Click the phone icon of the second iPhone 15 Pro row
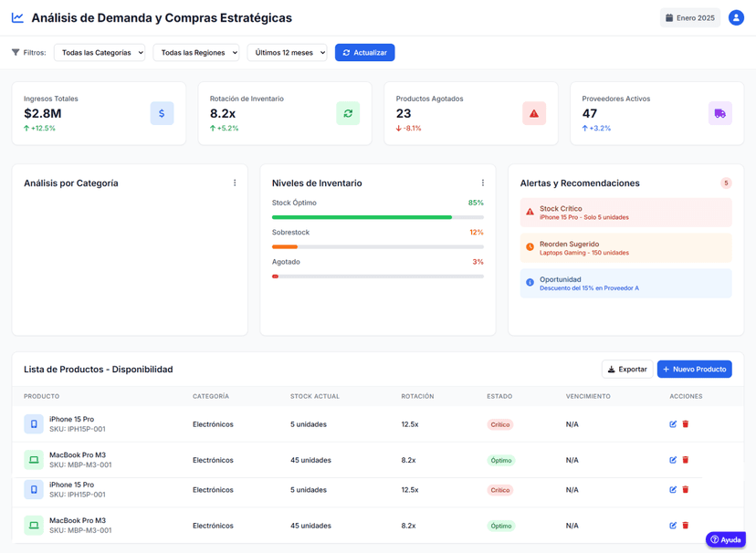This screenshot has height=553, width=756. click(34, 489)
